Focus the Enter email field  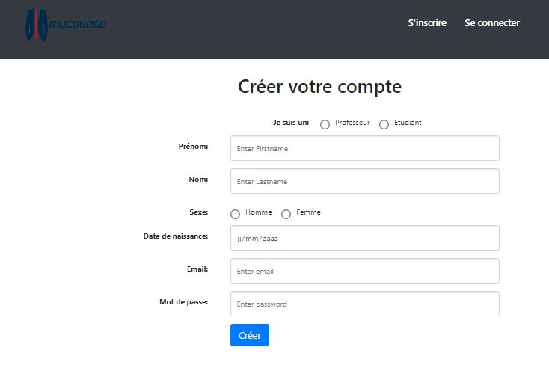365,271
